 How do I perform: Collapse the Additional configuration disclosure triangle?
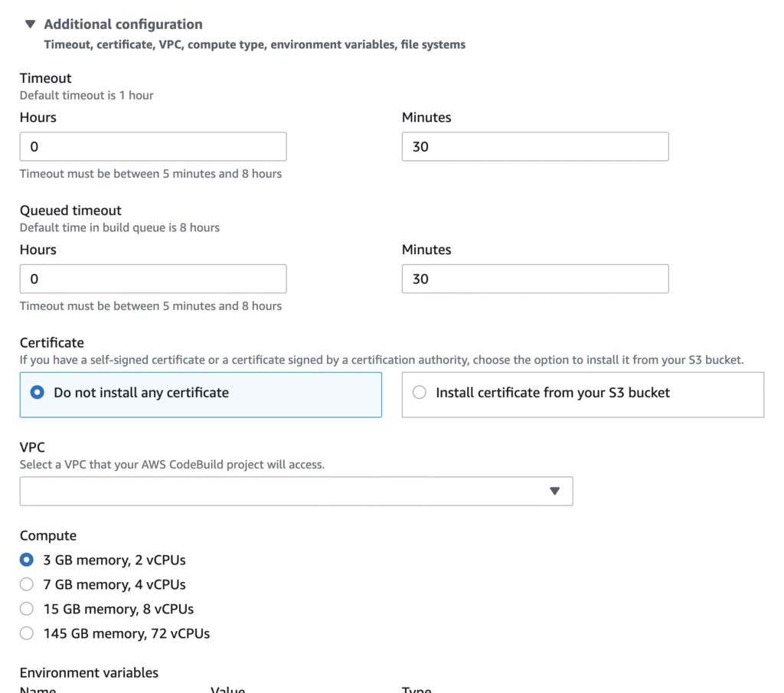pos(30,25)
